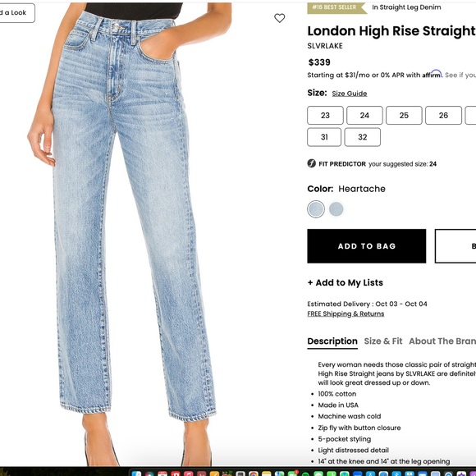476x476 pixels.
Task: Click the Add to Bag button
Action: click(366, 246)
